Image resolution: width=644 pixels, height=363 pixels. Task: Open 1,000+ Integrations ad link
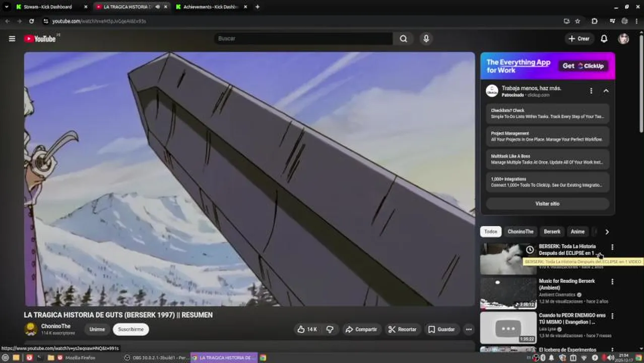click(x=547, y=182)
